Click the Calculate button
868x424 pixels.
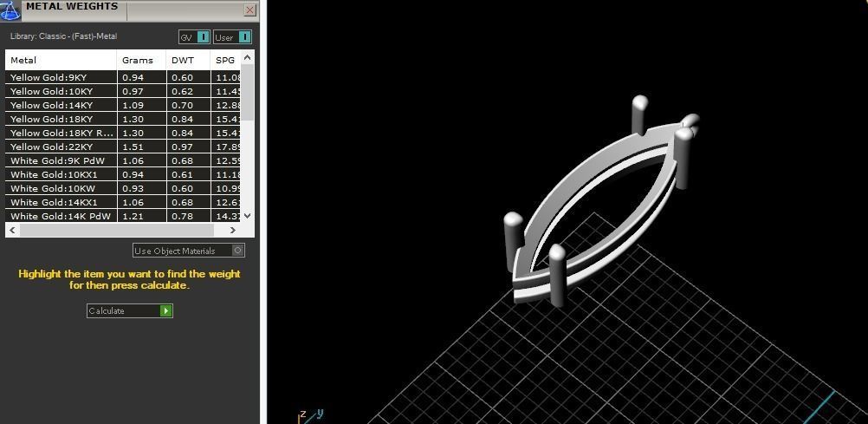point(130,311)
